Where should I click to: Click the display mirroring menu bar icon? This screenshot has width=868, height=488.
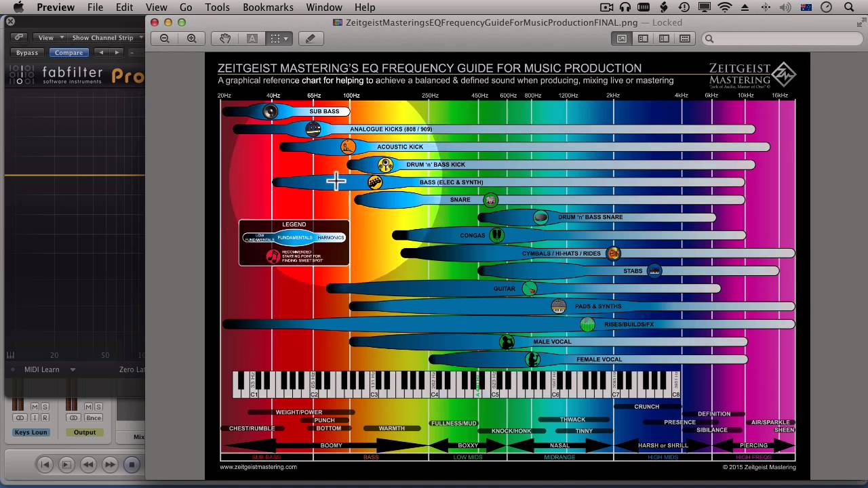tap(705, 7)
